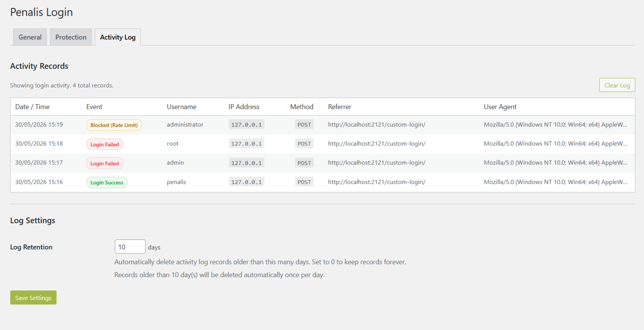Click the Activity Records heading
Image resolution: width=644 pixels, height=330 pixels.
click(x=39, y=66)
